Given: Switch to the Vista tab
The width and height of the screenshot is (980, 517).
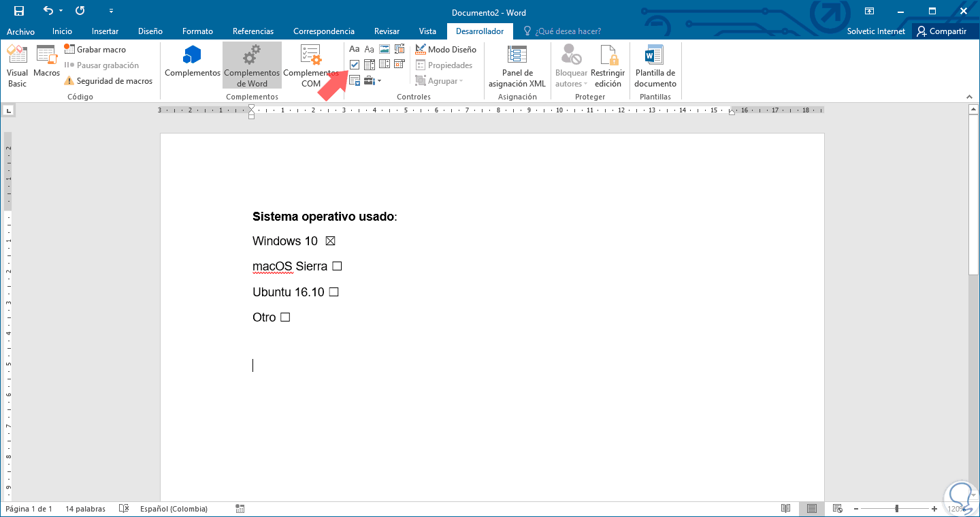Looking at the screenshot, I should (427, 31).
